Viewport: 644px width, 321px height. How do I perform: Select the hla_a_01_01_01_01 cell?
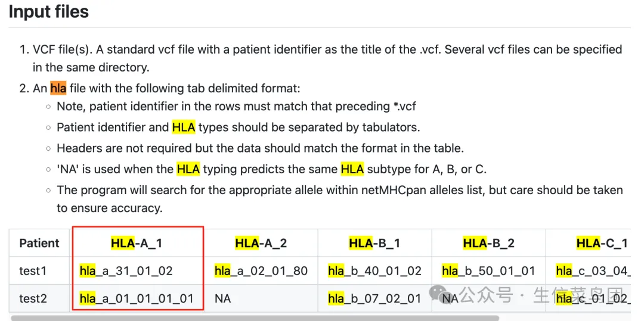(137, 298)
